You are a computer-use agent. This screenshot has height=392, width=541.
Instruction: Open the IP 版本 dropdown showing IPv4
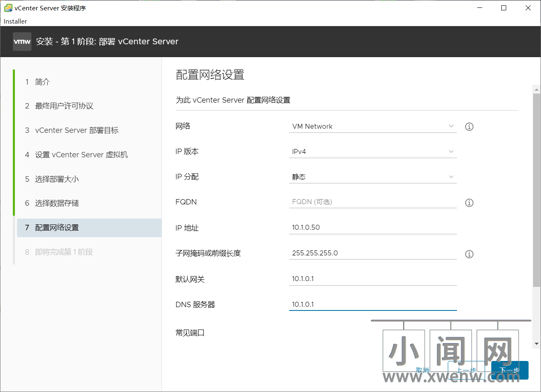click(x=373, y=152)
